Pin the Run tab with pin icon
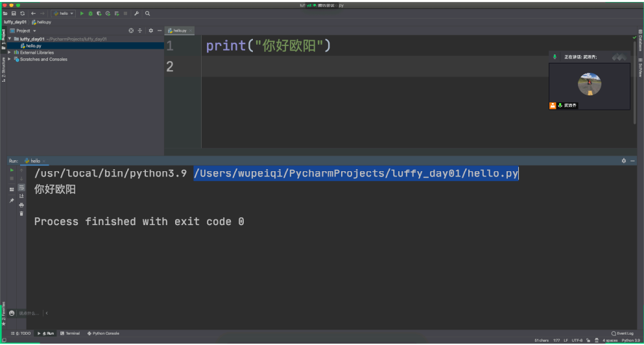 tap(12, 200)
